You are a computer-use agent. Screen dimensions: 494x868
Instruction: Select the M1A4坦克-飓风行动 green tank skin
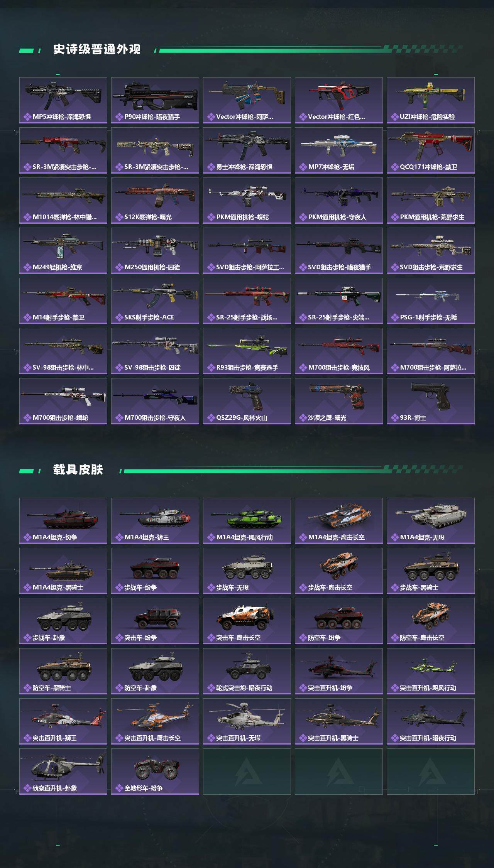pos(247,521)
